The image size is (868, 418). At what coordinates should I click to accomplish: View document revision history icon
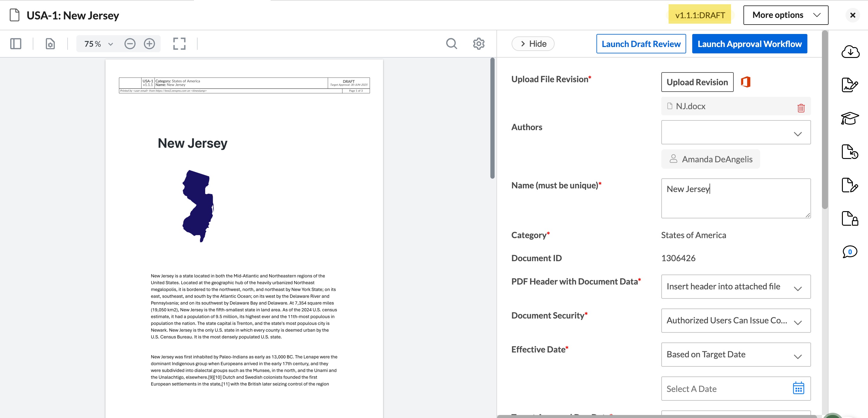(x=850, y=151)
